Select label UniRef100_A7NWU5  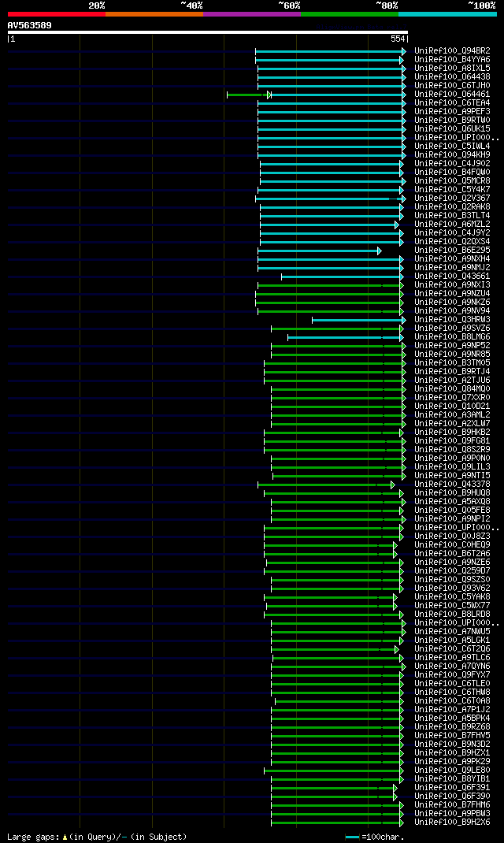[x=452, y=631]
